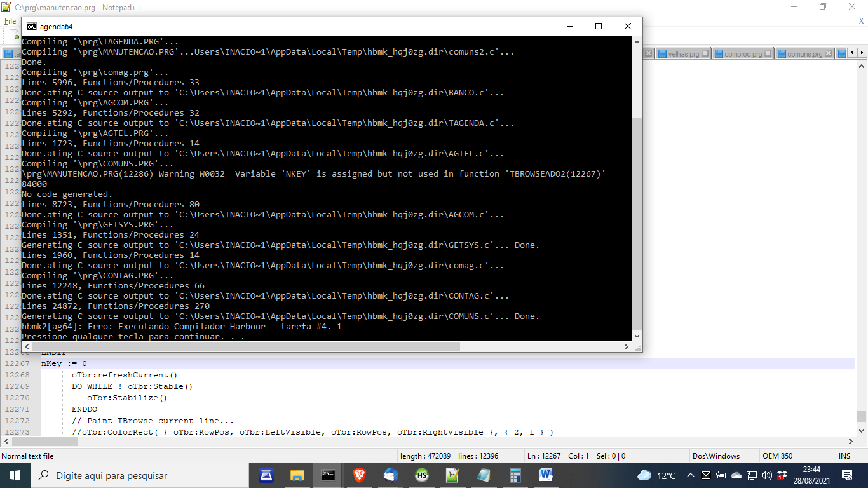This screenshot has width=868, height=488.
Task: Switch to the velhas.prg tab
Action: 683,54
